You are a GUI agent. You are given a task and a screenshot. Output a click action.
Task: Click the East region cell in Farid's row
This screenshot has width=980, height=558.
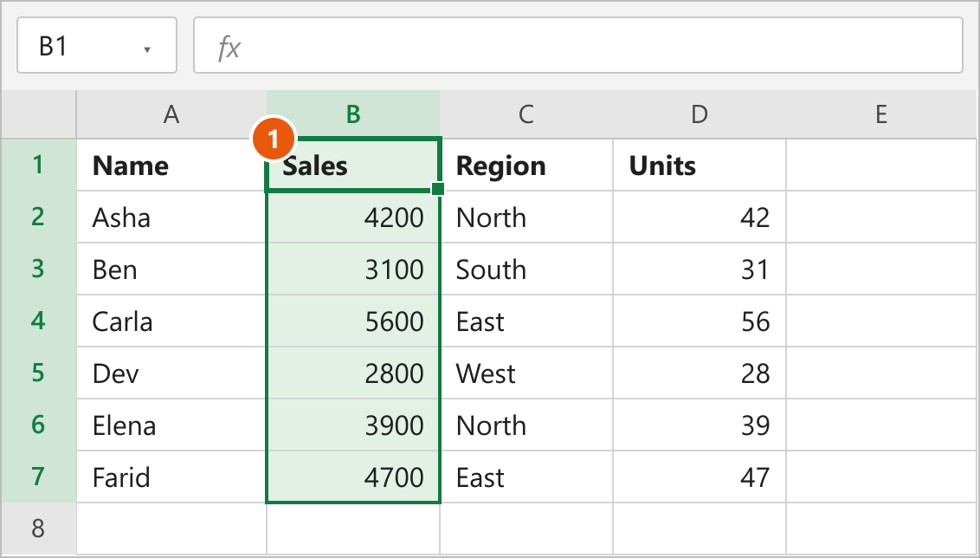point(526,476)
